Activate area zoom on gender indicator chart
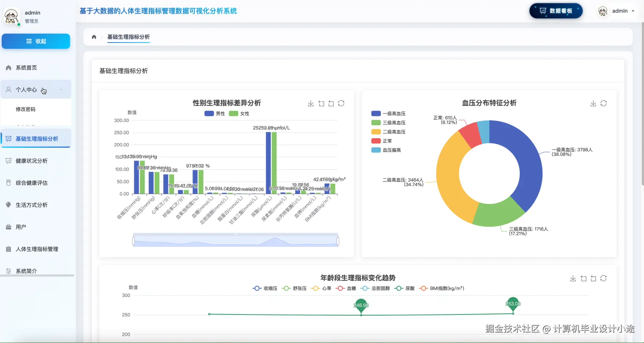The height and width of the screenshot is (343, 644). (x=321, y=103)
